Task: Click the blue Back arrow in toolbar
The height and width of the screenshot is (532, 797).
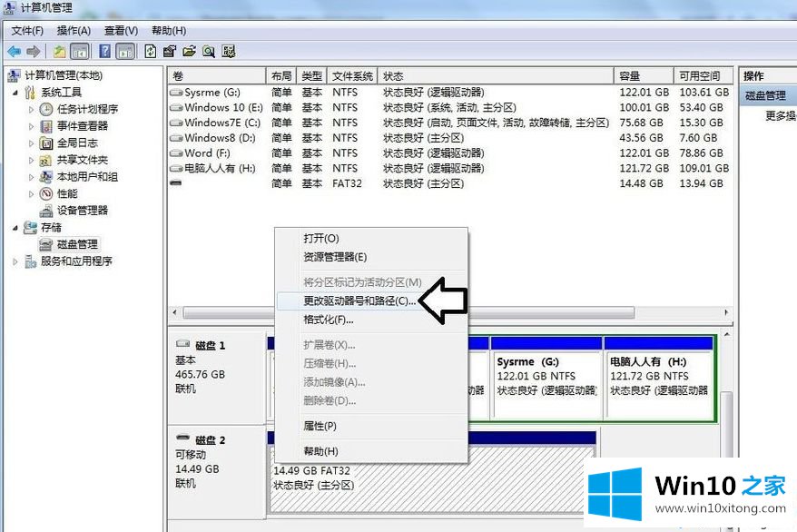Action: pyautogui.click(x=15, y=52)
